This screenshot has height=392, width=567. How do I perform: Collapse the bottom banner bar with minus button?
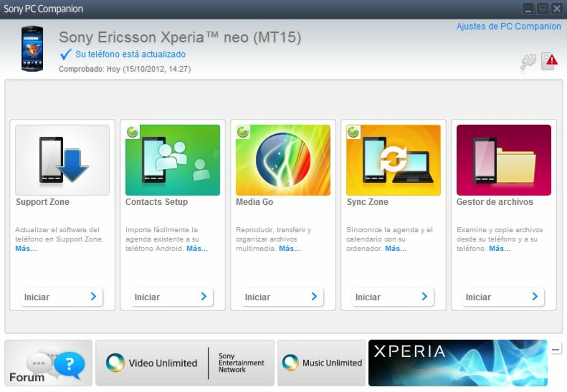click(x=556, y=349)
